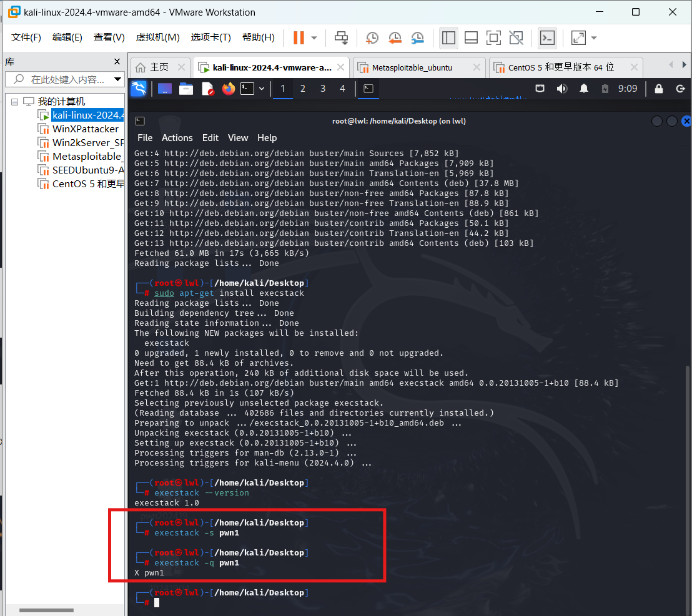692x616 pixels.
Task: Select Kali workspace 1
Action: (x=283, y=89)
